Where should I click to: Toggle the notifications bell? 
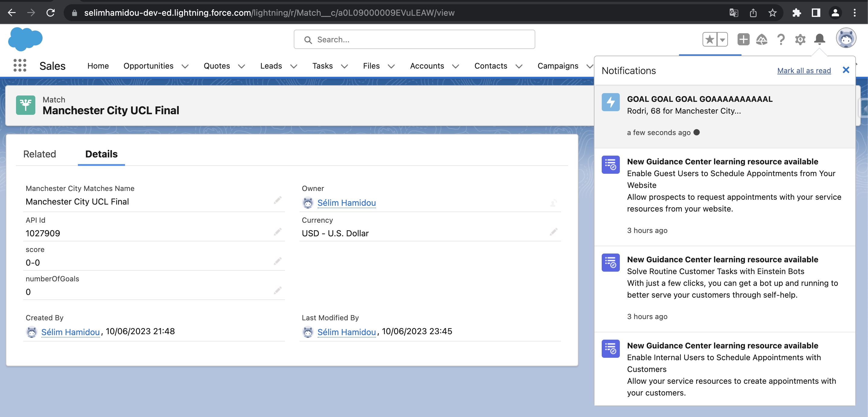[819, 40]
